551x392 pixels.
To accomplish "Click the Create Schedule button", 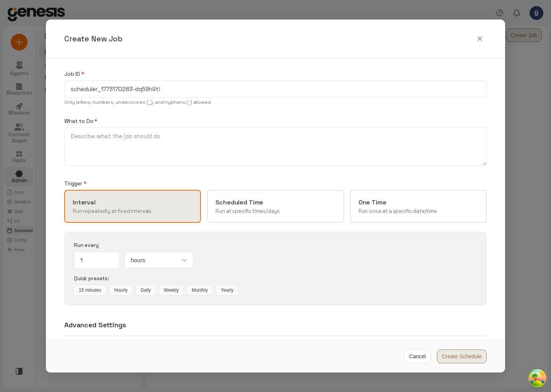I will [x=462, y=356].
